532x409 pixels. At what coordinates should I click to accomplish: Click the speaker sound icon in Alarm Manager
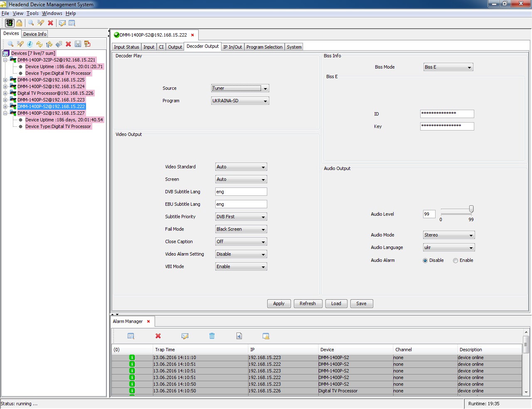[x=239, y=336]
